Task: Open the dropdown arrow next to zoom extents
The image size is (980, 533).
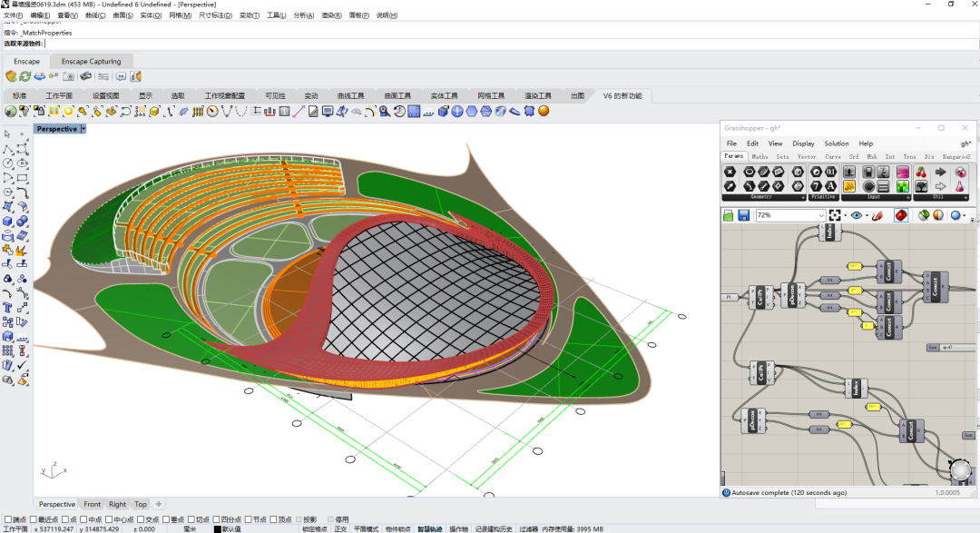Action: tap(845, 216)
